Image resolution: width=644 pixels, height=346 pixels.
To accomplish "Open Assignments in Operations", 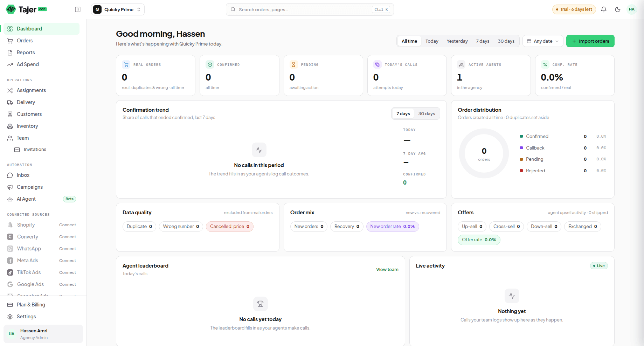I will (x=41, y=90).
